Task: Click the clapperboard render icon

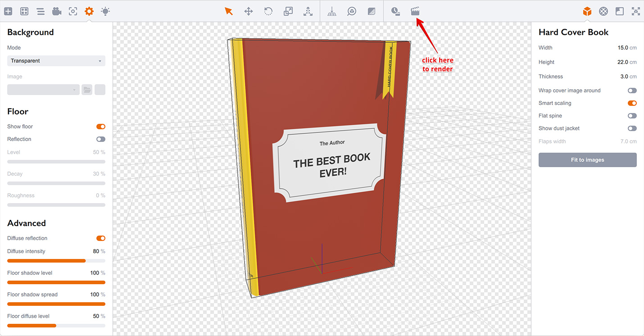Action: coord(415,11)
